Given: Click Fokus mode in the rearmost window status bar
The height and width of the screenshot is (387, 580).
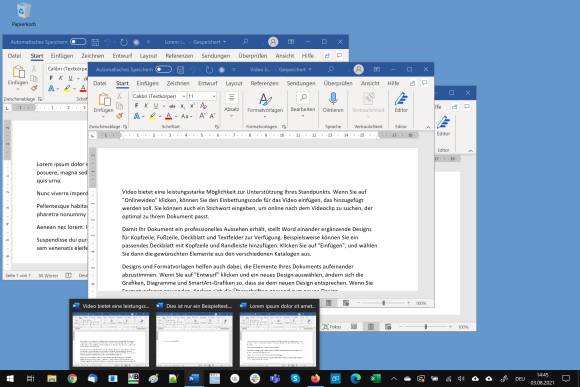Looking at the screenshot, I should [332, 327].
